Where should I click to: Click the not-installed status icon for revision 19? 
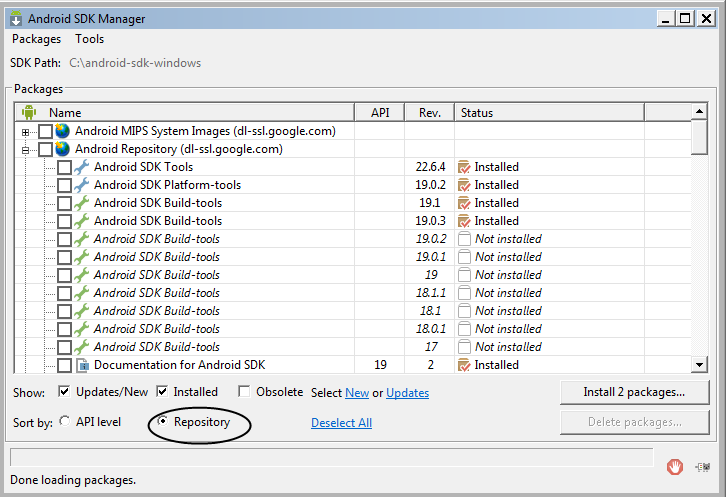coord(464,275)
